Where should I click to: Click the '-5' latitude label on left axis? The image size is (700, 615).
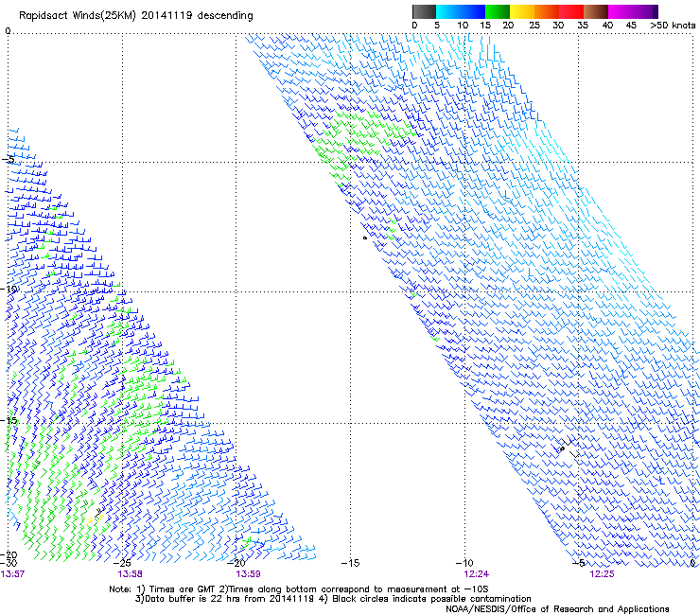[x=8, y=160]
